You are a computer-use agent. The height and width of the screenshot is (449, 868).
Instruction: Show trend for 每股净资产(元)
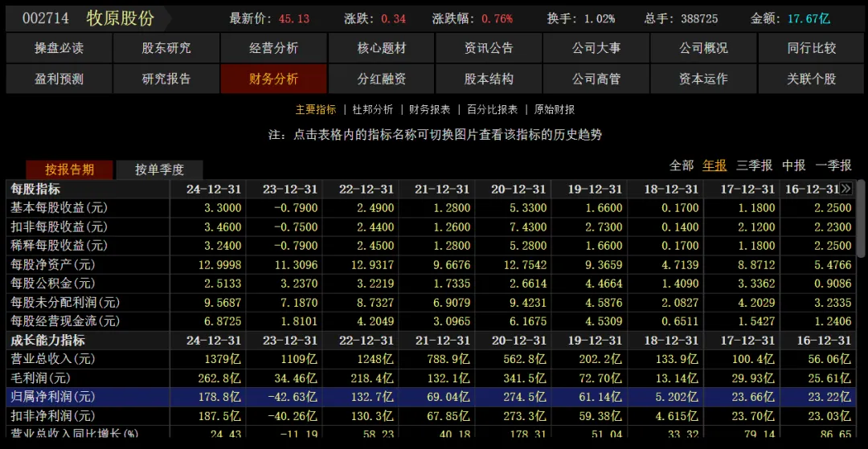53,265
